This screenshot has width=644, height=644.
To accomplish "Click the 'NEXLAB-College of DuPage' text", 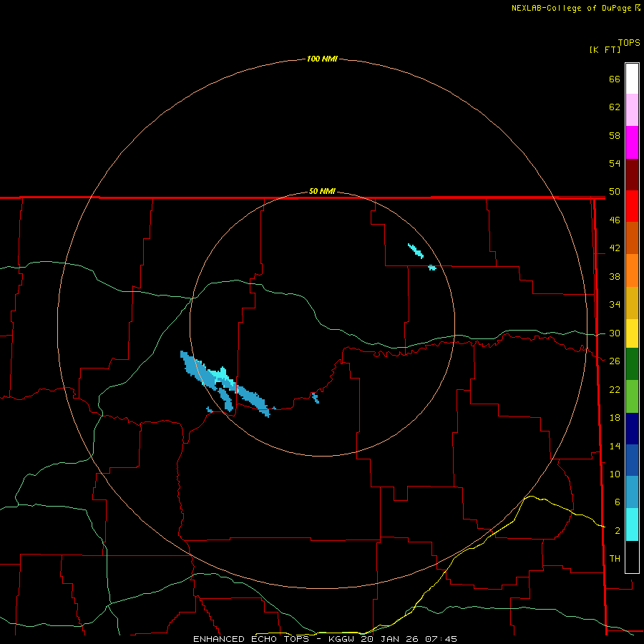I will click(x=573, y=8).
